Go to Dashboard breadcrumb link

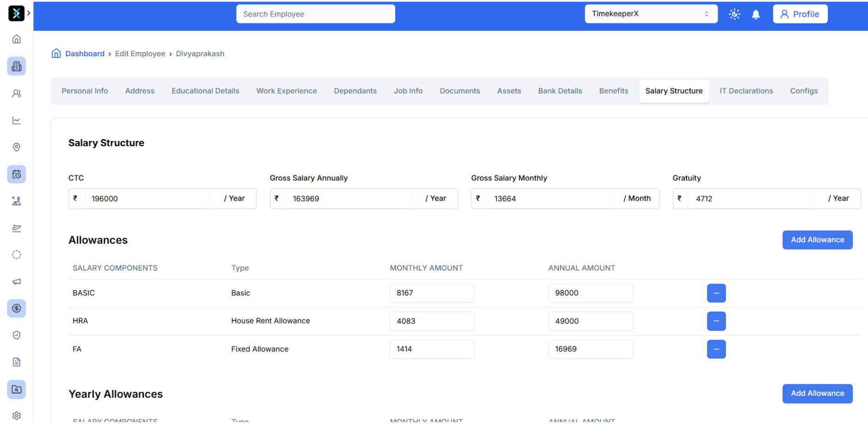click(x=85, y=53)
